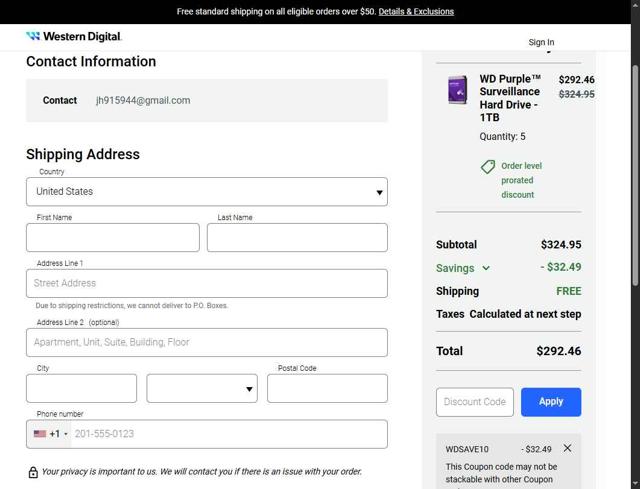Click the Street Address input field
The width and height of the screenshot is (640, 489).
tap(207, 283)
